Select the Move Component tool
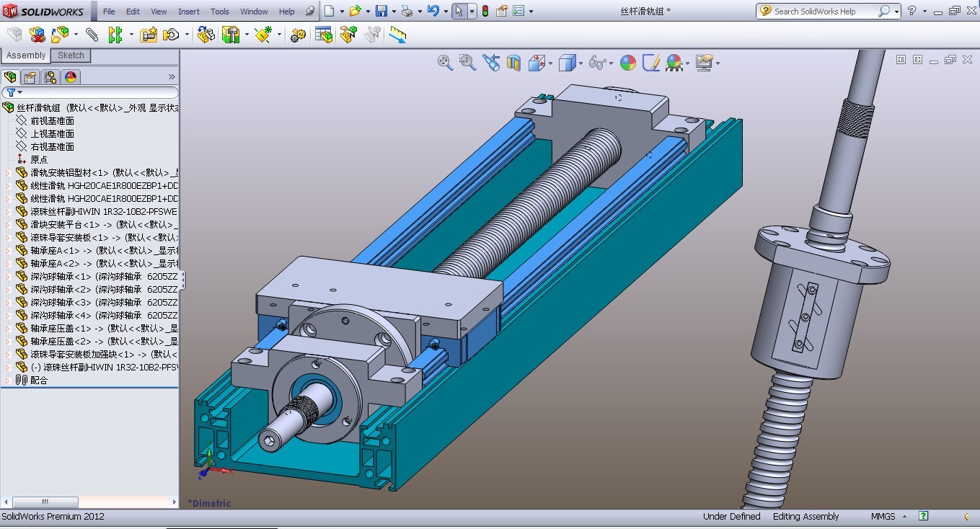Screen dimensions: 980x529 (172, 34)
